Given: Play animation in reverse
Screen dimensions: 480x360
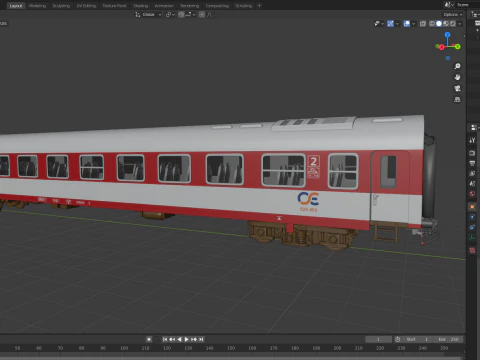Looking at the screenshot, I should pos(179,339).
